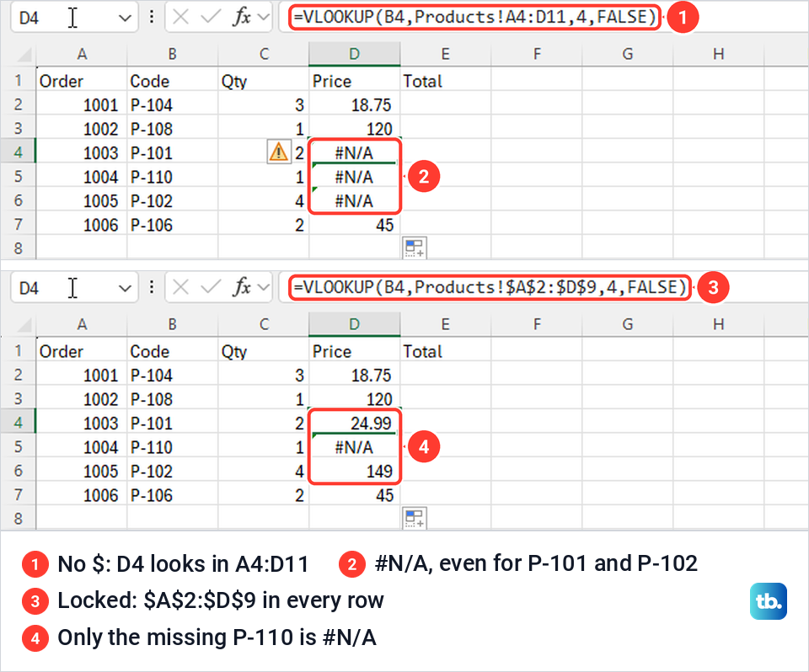Select cell with price 24.99
This screenshot has width=809, height=672.
pos(355,423)
